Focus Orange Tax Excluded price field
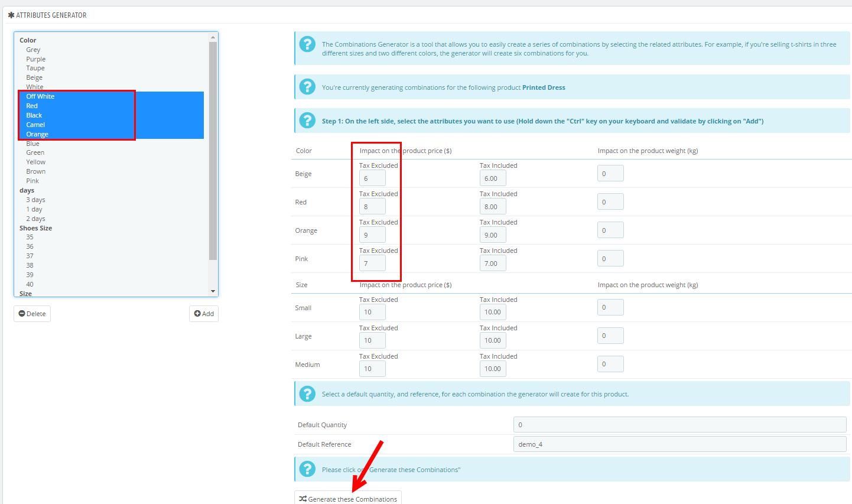Viewport: 852px width, 504px height. (x=372, y=235)
